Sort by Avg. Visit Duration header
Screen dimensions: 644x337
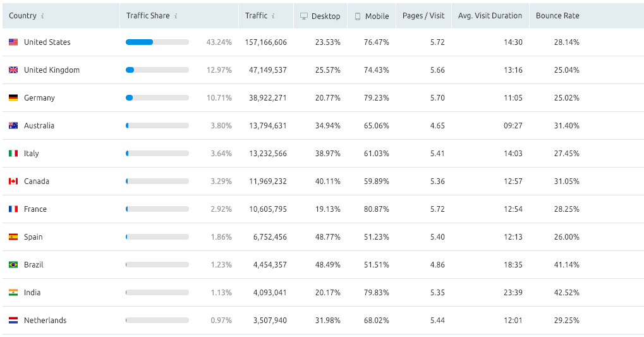490,16
